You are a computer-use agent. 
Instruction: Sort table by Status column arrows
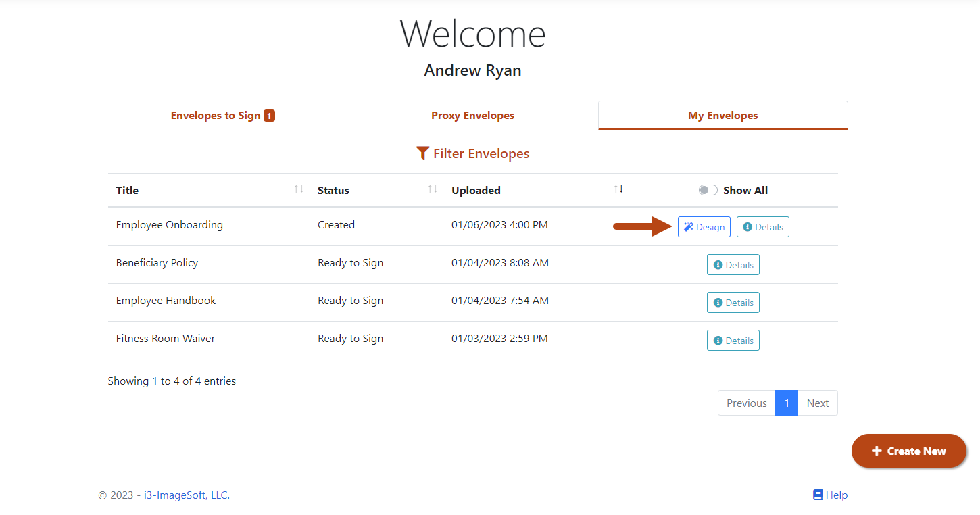click(x=433, y=189)
